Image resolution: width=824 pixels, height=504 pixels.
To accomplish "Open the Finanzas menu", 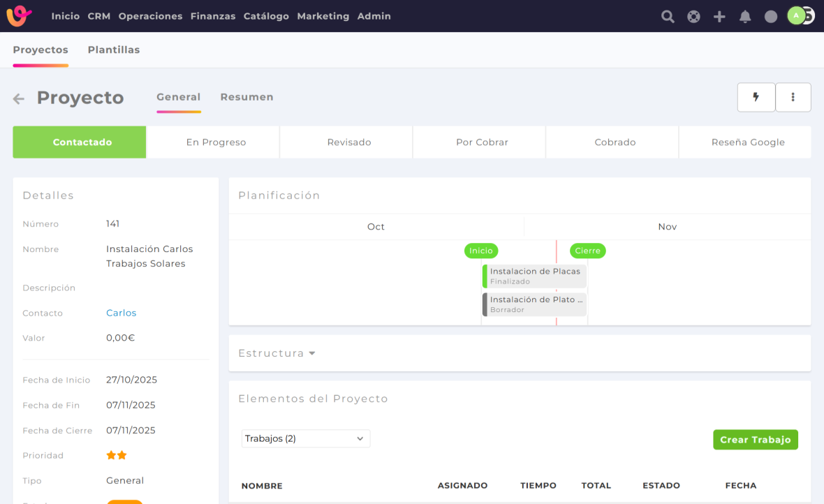I will 213,16.
